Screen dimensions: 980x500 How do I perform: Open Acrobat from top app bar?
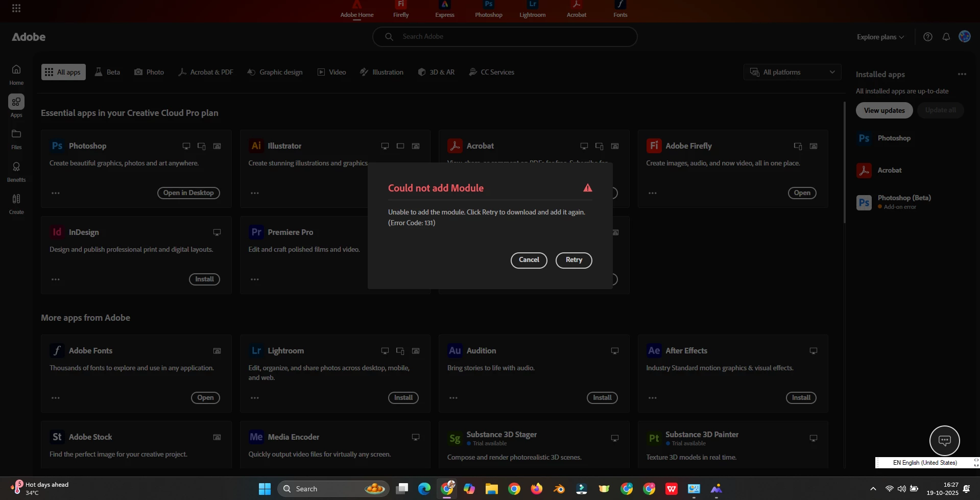577,9
